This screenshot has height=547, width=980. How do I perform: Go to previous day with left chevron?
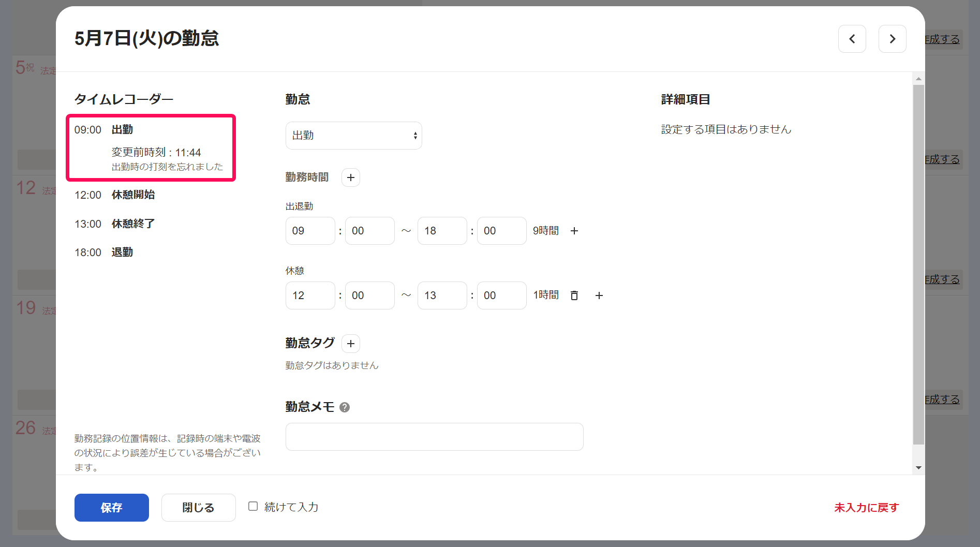[x=852, y=39]
